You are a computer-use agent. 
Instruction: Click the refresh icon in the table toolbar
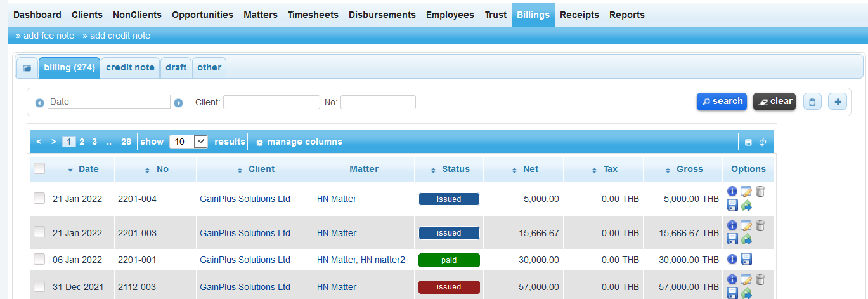(763, 142)
